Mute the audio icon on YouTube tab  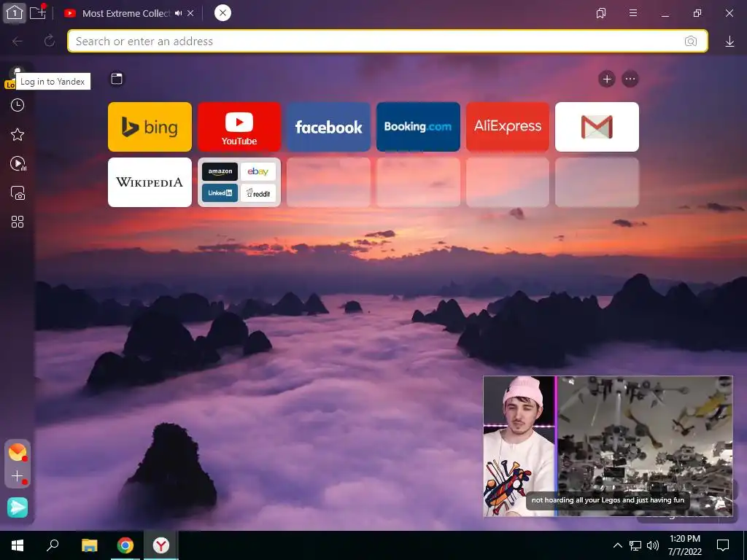(x=178, y=13)
